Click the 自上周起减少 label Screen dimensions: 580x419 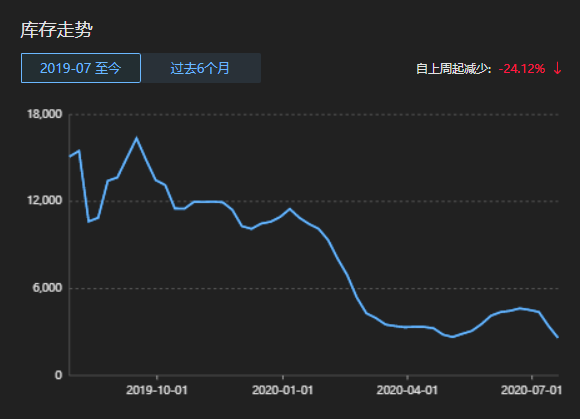[x=453, y=69]
